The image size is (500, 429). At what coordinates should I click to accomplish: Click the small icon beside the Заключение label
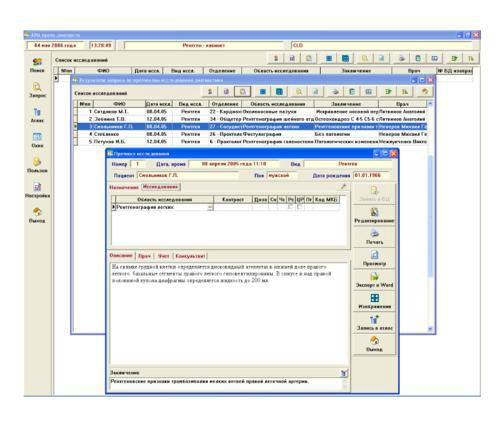[344, 373]
